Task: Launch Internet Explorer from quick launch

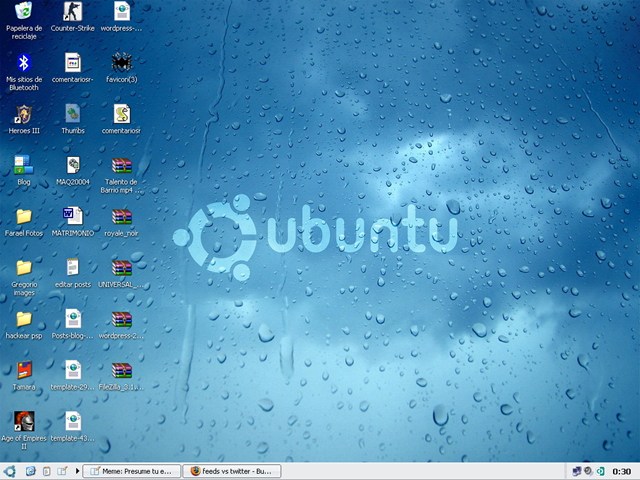Action: (x=31, y=471)
